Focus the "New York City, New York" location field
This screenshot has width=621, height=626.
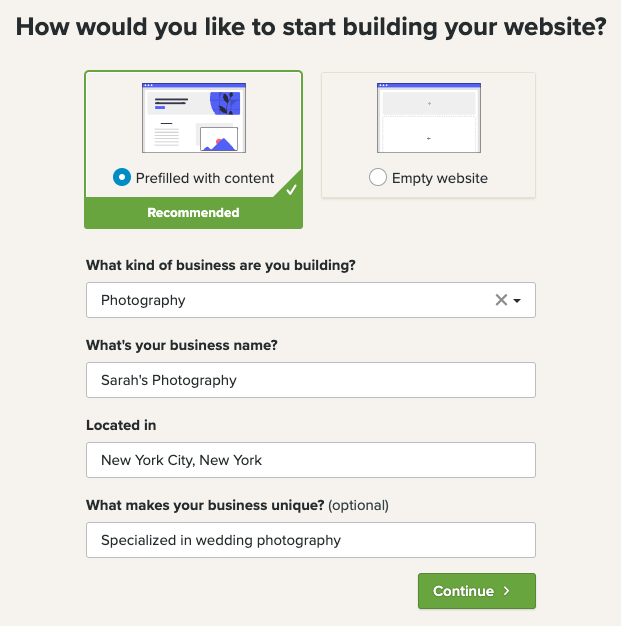[310, 460]
